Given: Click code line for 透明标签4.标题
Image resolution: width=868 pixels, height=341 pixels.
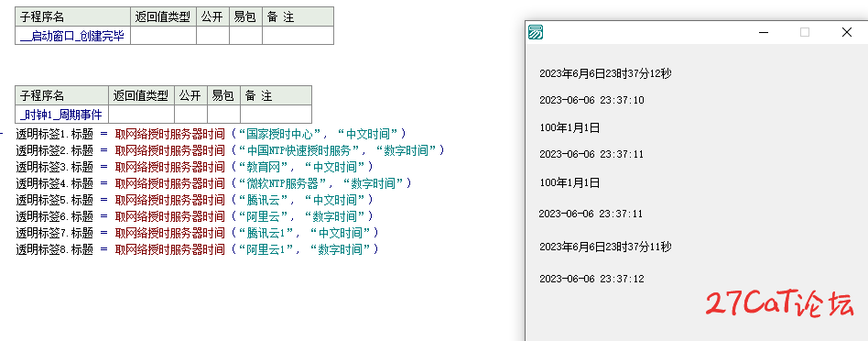Looking at the screenshot, I should (213, 183).
